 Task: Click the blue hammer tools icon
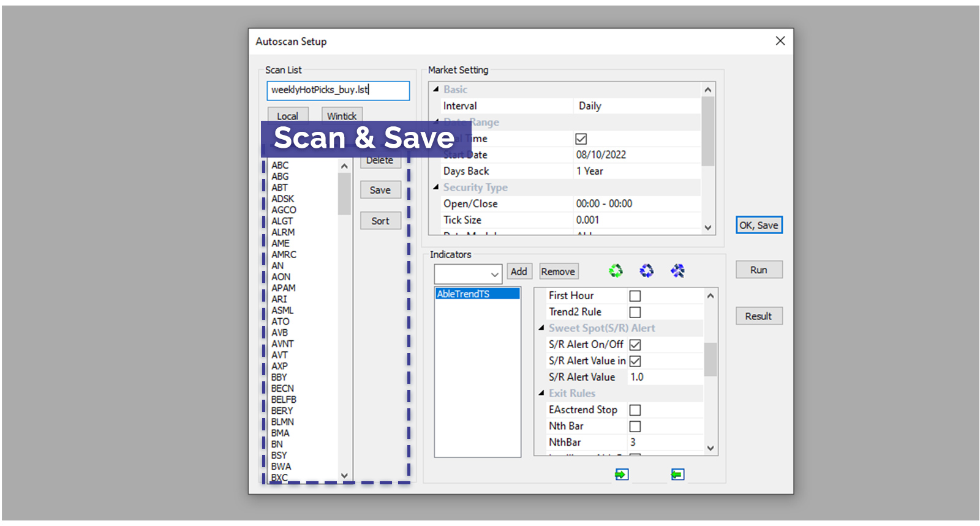tap(677, 270)
